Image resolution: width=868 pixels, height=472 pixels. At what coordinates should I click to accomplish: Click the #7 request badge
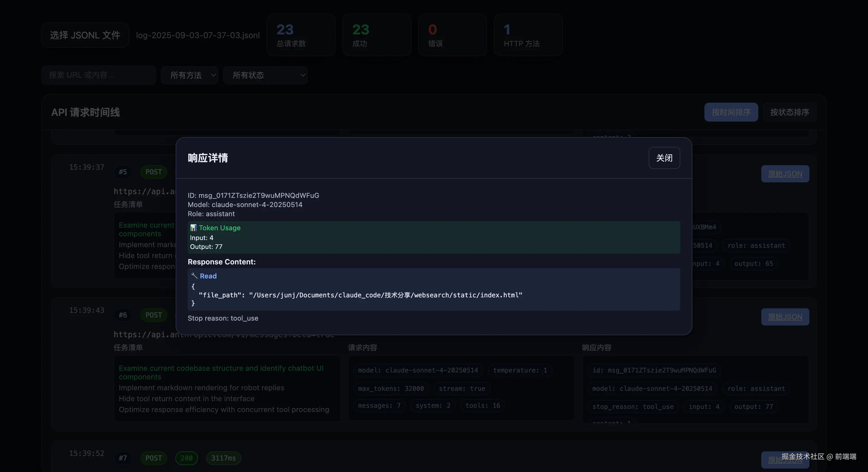point(123,458)
